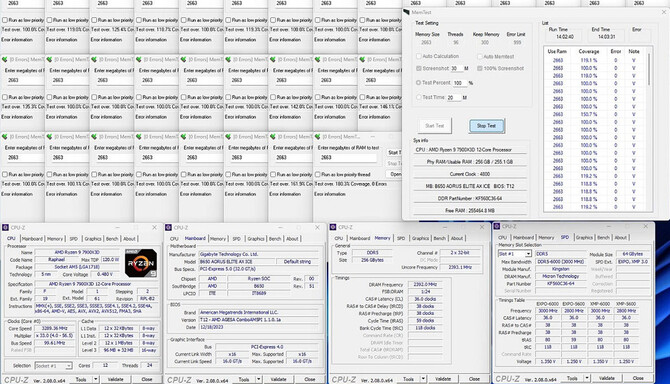
Task: Click Validate in the SPD-tab CPU-Z window
Action: [607, 378]
